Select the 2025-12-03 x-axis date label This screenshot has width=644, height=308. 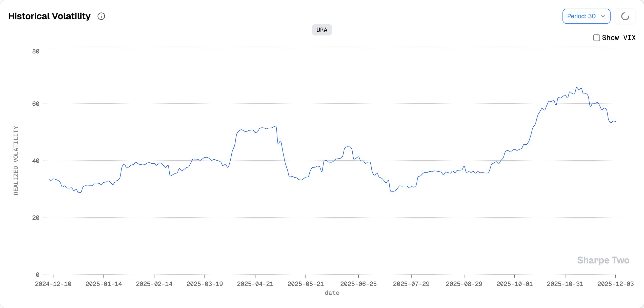click(615, 284)
